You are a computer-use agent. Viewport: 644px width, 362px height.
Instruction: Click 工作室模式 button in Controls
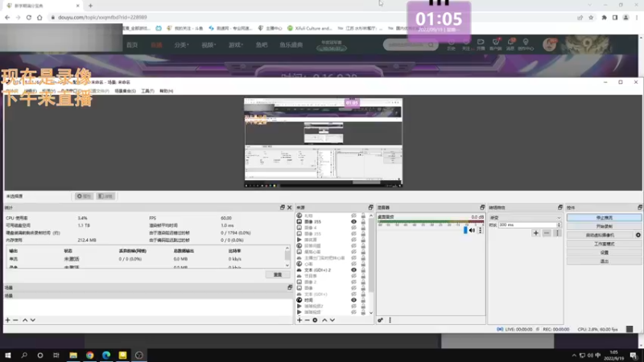604,244
